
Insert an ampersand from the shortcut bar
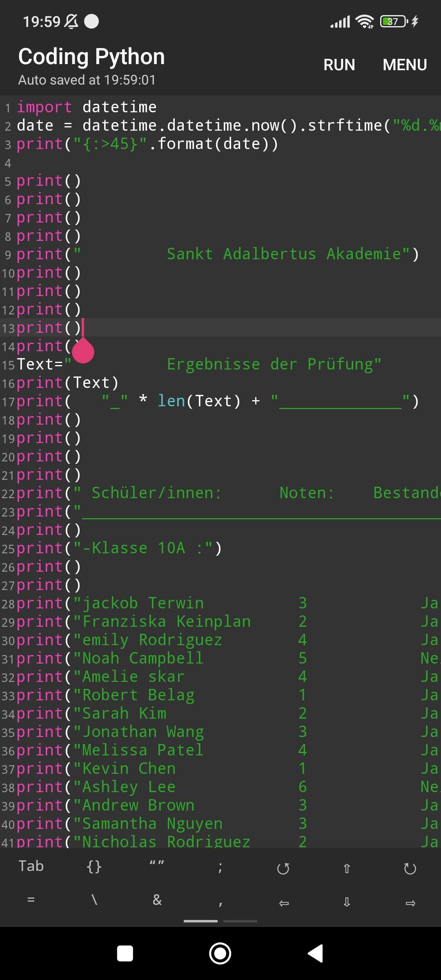[156, 901]
